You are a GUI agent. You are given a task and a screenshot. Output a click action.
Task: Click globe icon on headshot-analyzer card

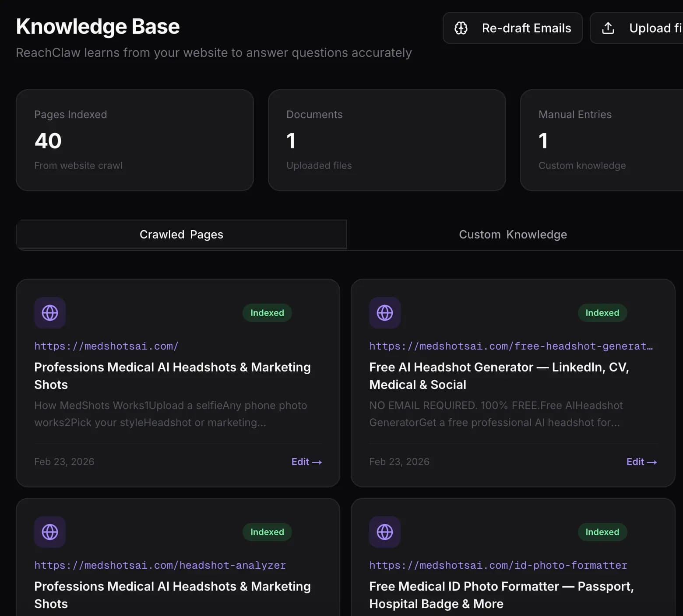coord(50,532)
